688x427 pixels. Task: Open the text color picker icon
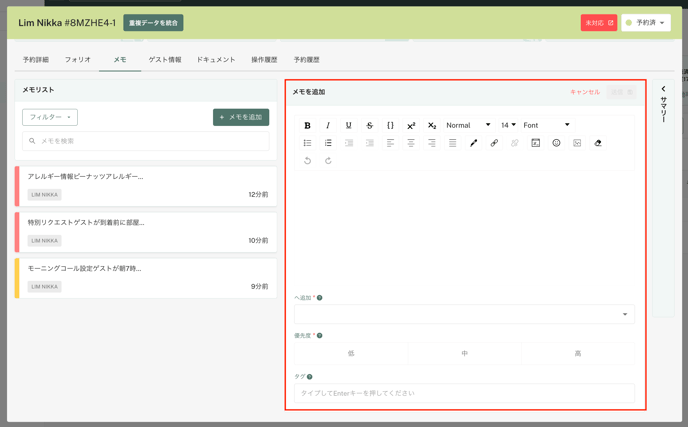tap(473, 143)
